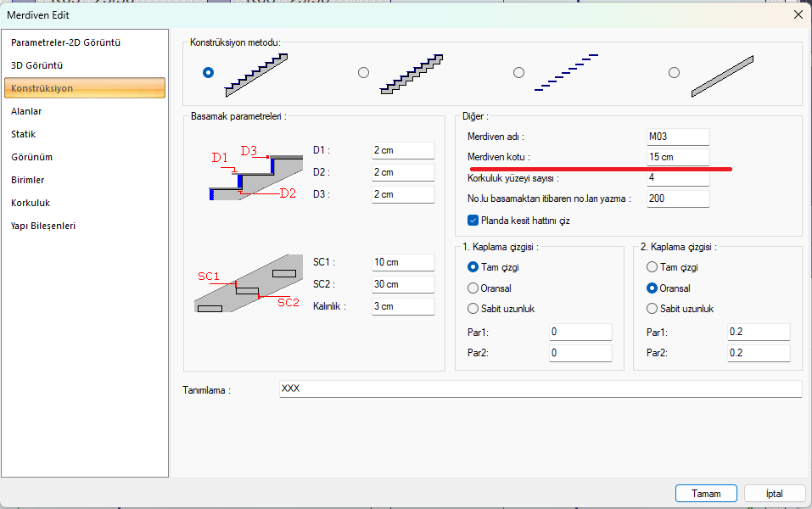Image resolution: width=812 pixels, height=509 pixels.
Task: Click the Korkuluk yüzeyi sayısı field
Action: 678,177
